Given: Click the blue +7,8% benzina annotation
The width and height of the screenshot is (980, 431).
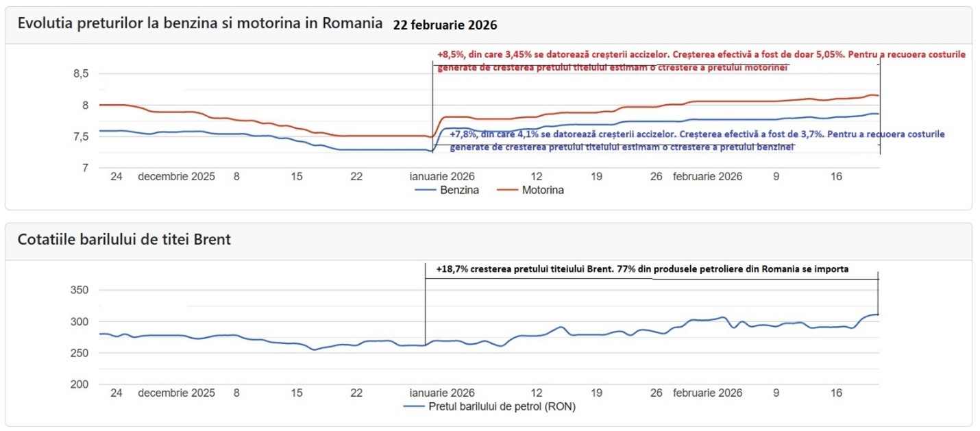Looking at the screenshot, I should tap(696, 140).
